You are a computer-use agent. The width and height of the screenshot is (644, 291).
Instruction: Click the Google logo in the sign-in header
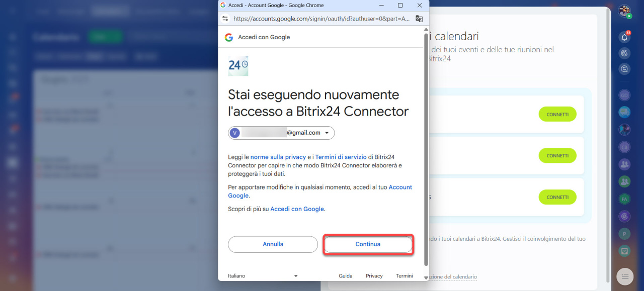(x=229, y=37)
